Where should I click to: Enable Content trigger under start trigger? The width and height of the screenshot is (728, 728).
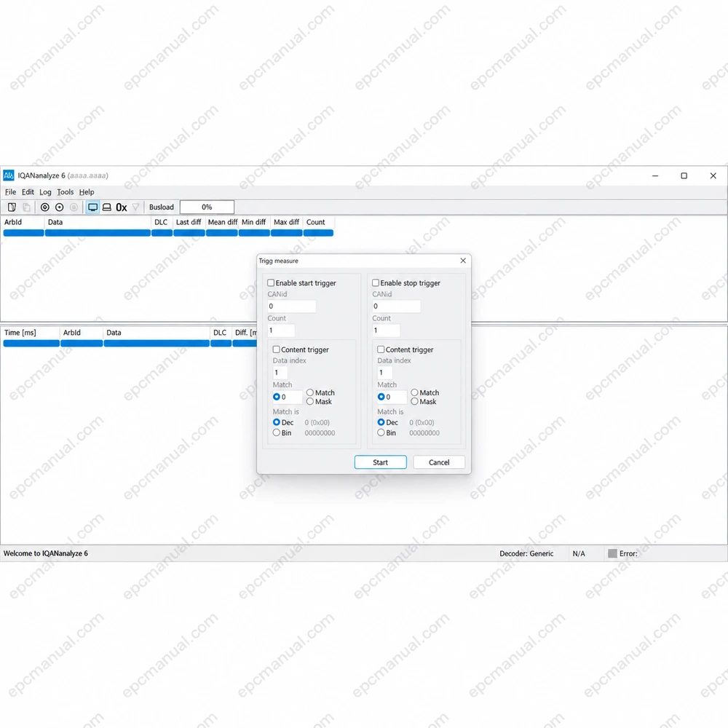276,349
